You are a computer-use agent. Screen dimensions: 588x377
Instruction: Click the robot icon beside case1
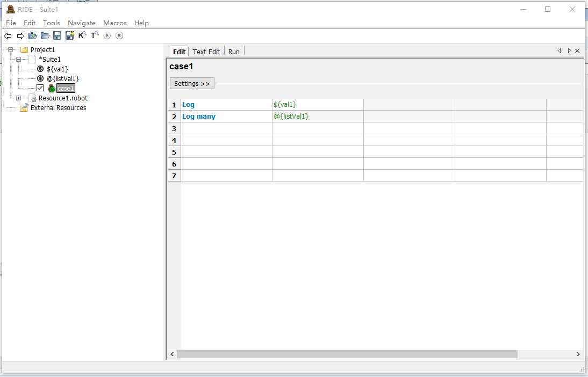tap(52, 89)
